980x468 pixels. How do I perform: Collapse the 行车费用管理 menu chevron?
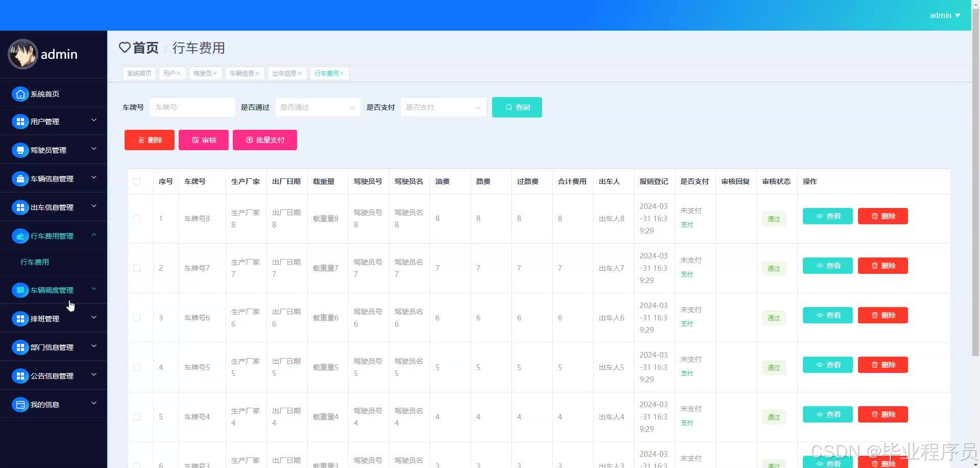tap(94, 235)
